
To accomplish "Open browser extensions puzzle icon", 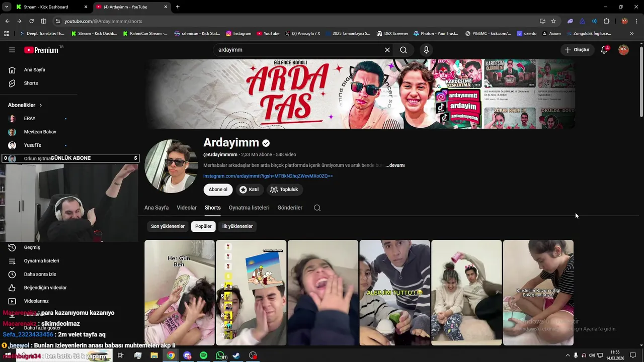I will coord(606,21).
